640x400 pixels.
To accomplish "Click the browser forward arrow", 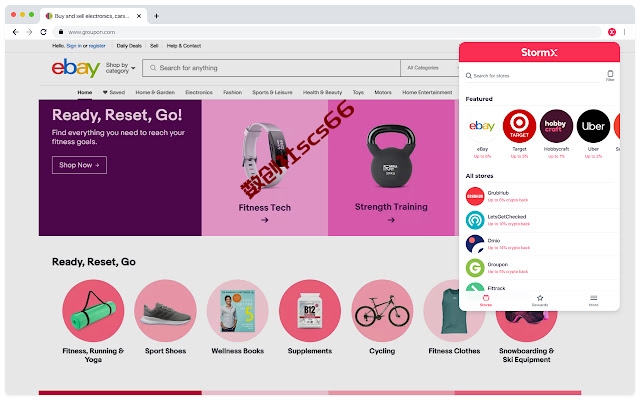I will 29,32.
